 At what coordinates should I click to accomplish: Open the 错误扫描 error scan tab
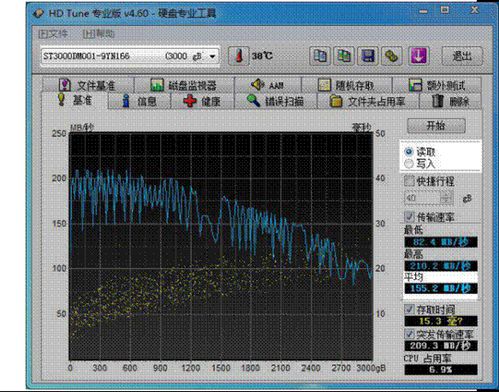click(275, 101)
